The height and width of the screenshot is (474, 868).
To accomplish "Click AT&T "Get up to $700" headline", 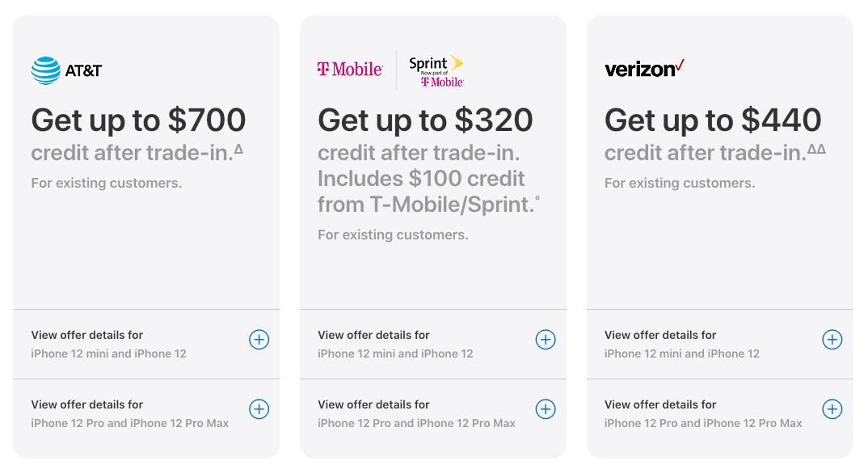I will (x=138, y=121).
